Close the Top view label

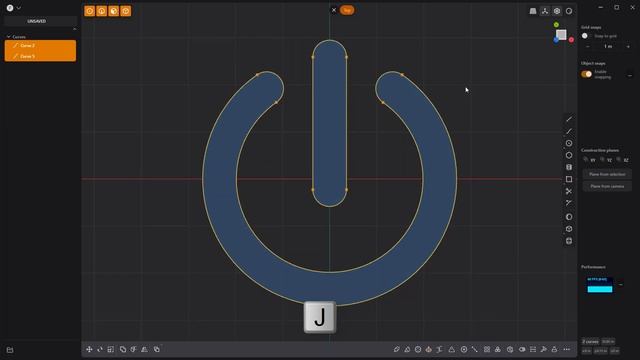click(x=334, y=10)
